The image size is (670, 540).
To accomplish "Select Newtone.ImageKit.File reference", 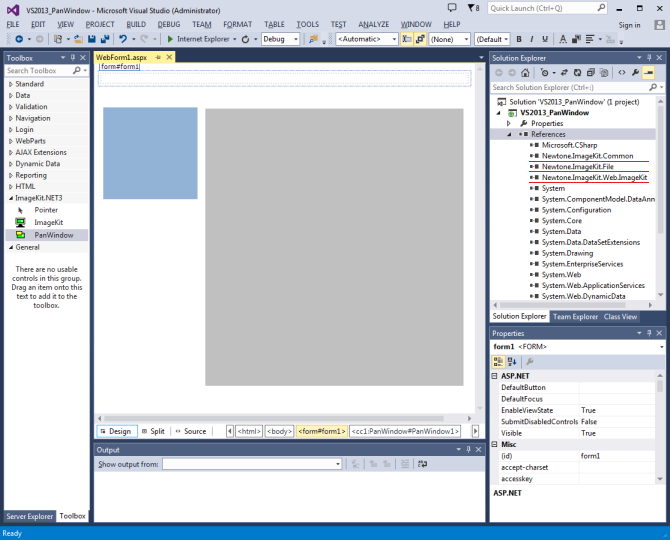I will pos(577,167).
